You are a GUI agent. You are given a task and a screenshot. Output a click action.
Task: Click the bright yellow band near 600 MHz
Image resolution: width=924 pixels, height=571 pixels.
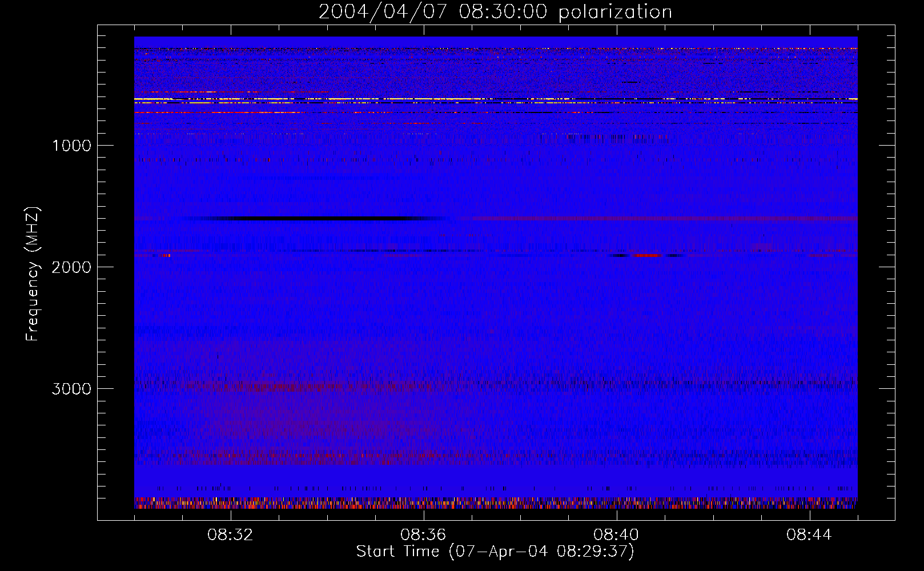(496, 99)
